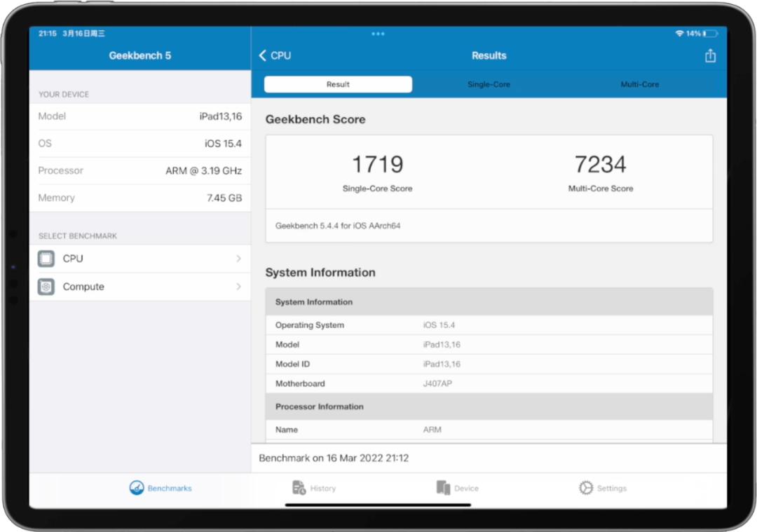Select the Compute benchmark icon
This screenshot has height=532, width=757.
pos(46,287)
